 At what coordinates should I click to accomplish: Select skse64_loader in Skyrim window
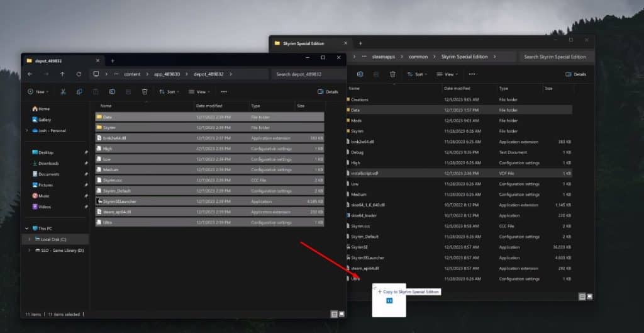point(459,215)
